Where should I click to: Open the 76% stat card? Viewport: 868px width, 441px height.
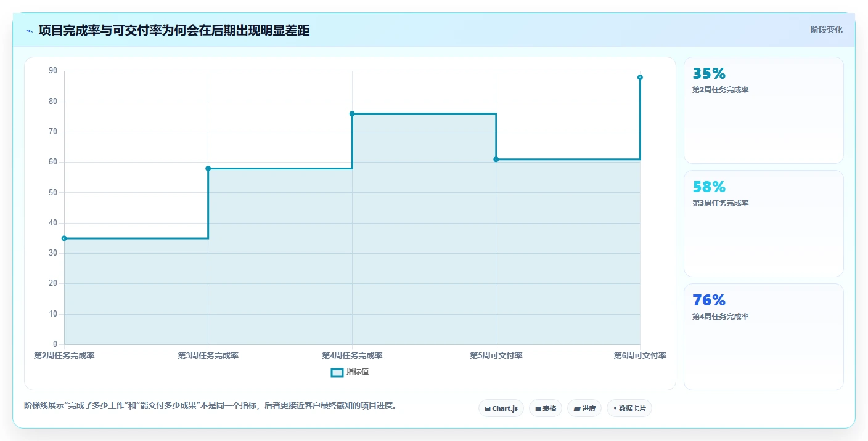point(763,337)
